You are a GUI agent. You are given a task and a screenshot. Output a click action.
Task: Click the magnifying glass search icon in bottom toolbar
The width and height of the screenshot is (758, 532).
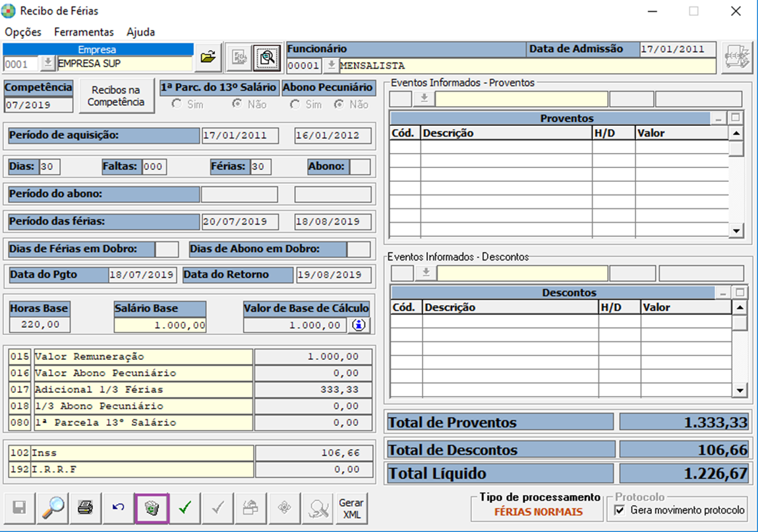pyautogui.click(x=53, y=508)
